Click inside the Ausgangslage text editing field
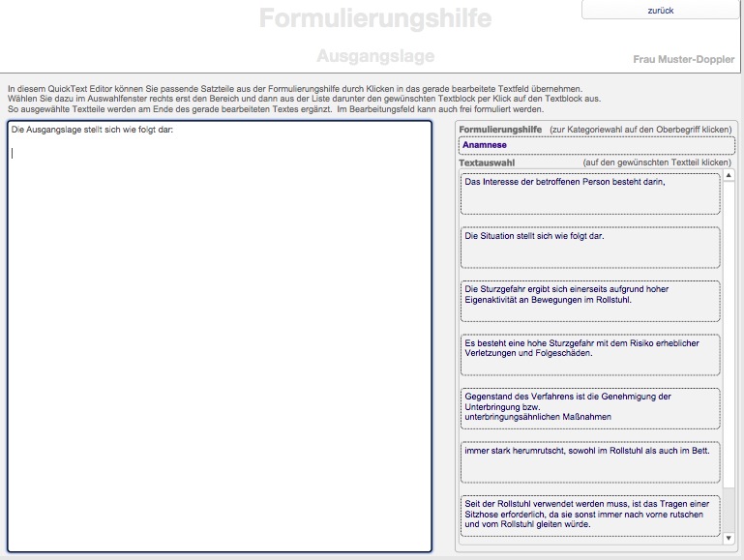 click(x=220, y=337)
